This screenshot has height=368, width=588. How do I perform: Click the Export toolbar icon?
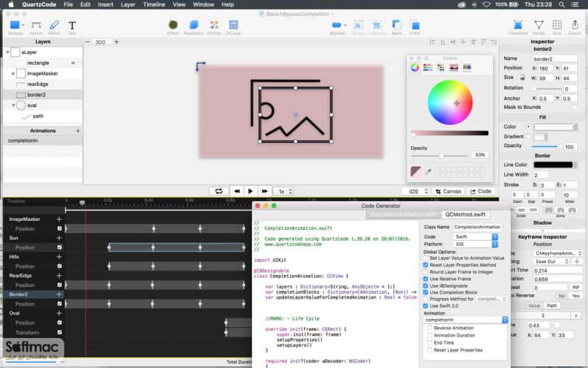tap(575, 25)
